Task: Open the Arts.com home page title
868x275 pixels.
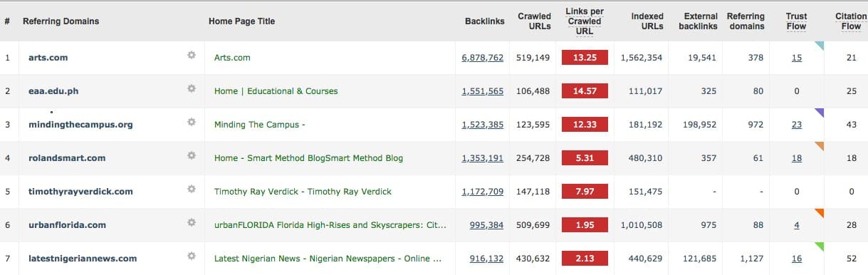Action: pyautogui.click(x=232, y=58)
